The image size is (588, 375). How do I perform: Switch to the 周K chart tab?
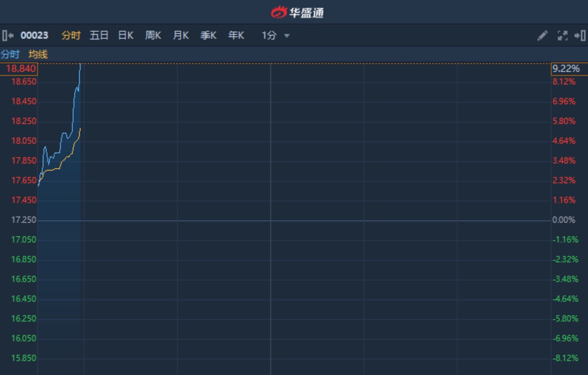[x=153, y=36]
